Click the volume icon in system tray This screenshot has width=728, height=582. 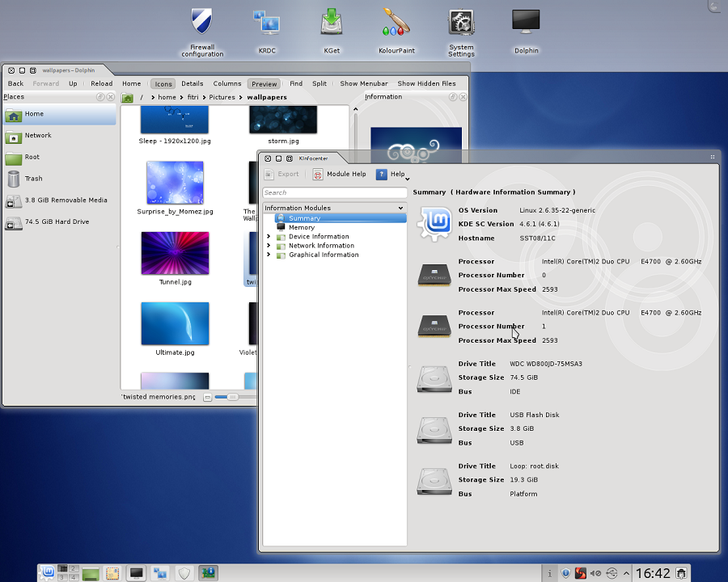(595, 573)
